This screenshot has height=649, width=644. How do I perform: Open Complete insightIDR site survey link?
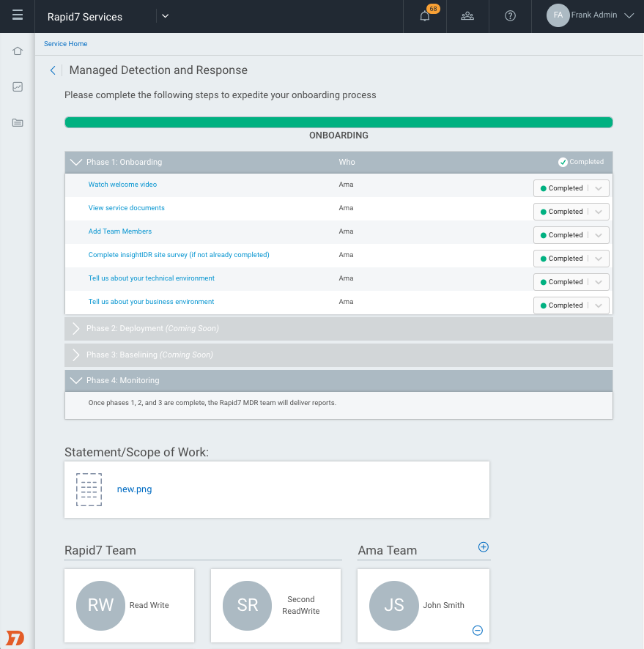tap(179, 255)
